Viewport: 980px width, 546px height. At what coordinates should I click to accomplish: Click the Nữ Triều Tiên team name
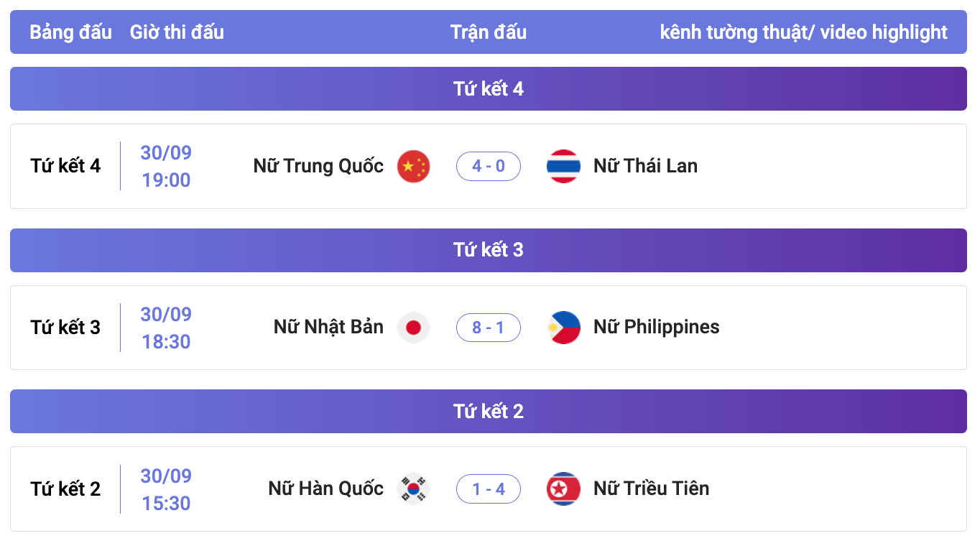(651, 489)
